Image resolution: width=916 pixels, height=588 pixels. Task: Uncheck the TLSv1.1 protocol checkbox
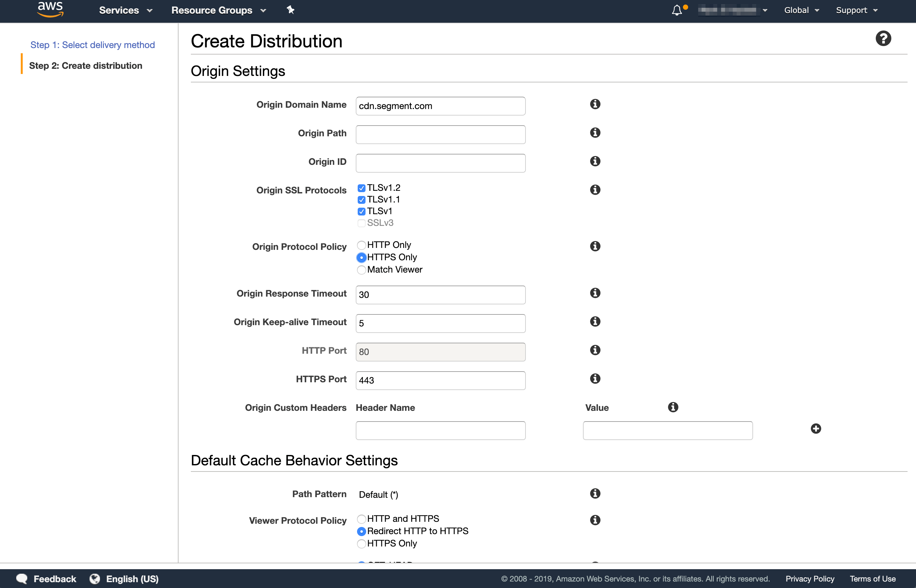(361, 200)
